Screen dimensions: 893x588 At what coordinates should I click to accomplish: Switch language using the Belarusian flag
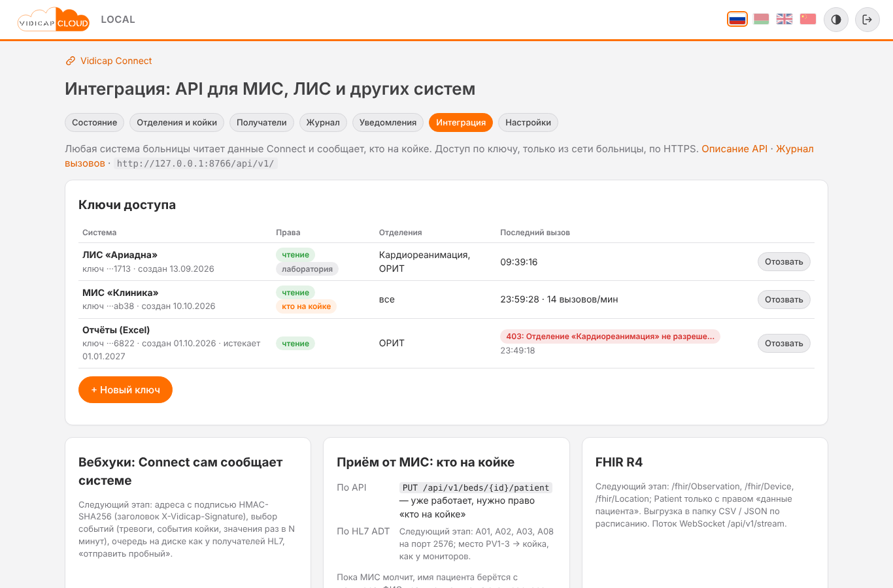pyautogui.click(x=761, y=19)
